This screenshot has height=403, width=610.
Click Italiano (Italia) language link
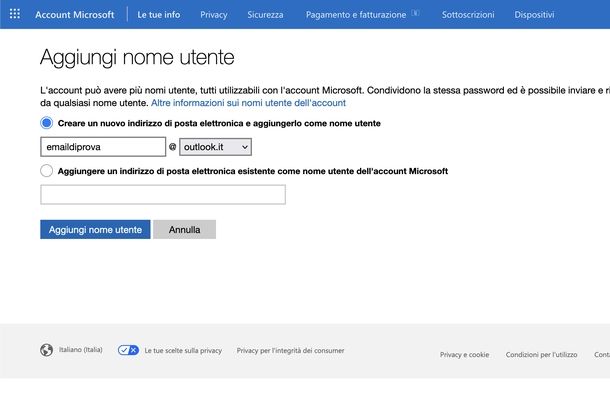click(x=81, y=350)
